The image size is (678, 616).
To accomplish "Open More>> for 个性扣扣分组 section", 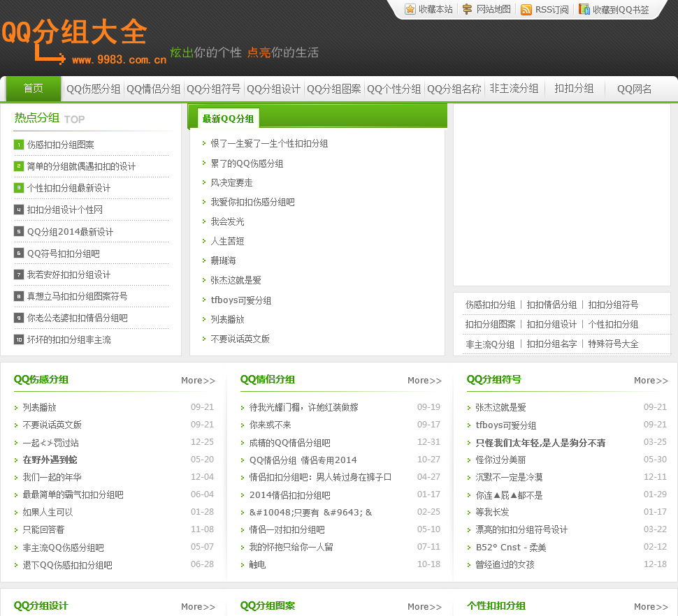I will [651, 607].
